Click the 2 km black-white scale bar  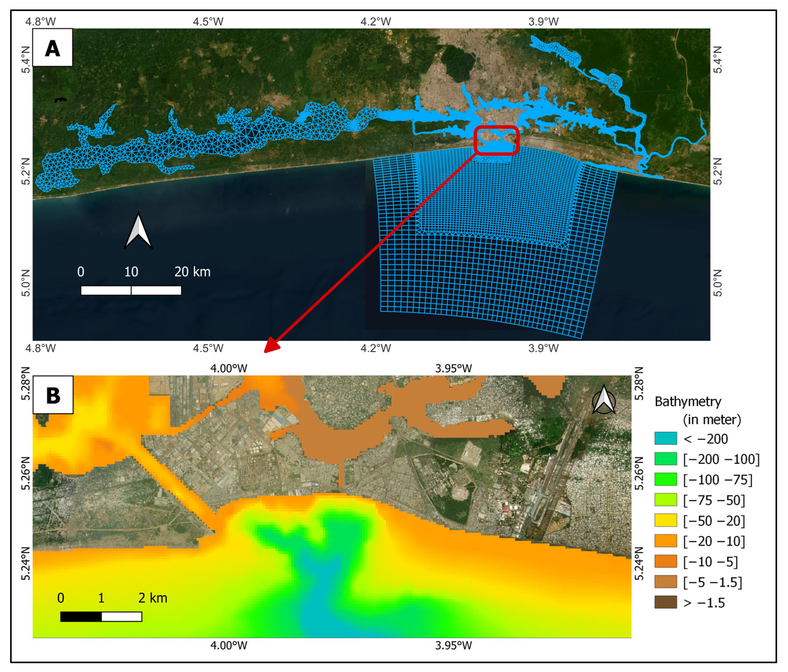101,616
